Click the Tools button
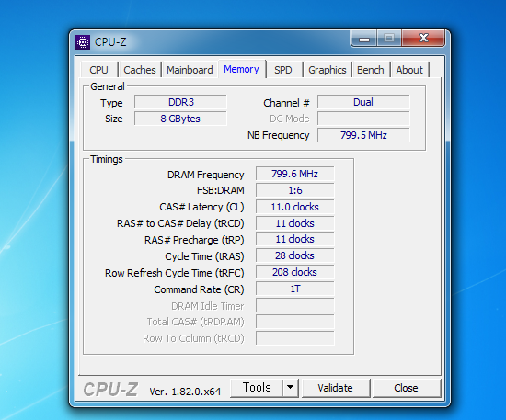This screenshot has height=420, width=506. [257, 388]
